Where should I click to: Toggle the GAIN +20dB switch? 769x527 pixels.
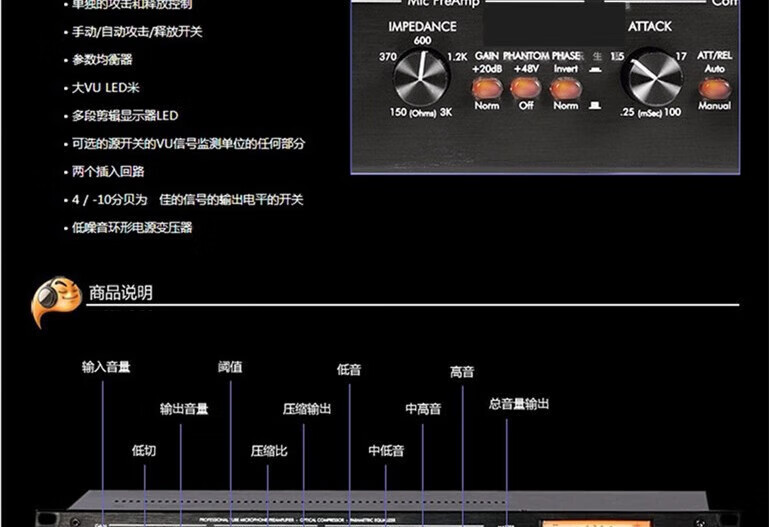(x=487, y=87)
